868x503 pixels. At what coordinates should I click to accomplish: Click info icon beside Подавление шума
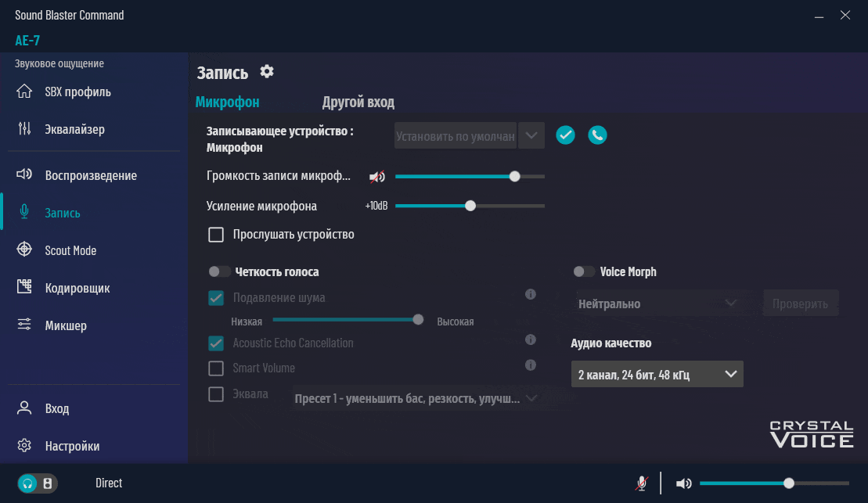click(x=530, y=295)
